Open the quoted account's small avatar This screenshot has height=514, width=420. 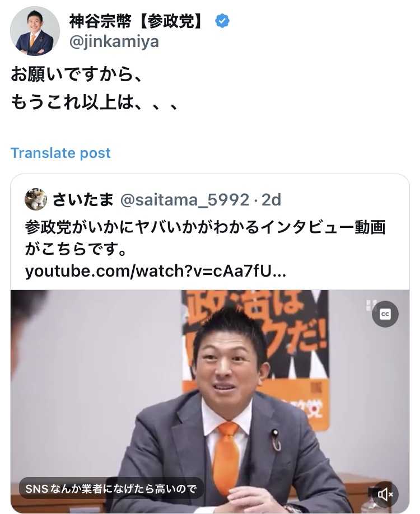tap(36, 199)
